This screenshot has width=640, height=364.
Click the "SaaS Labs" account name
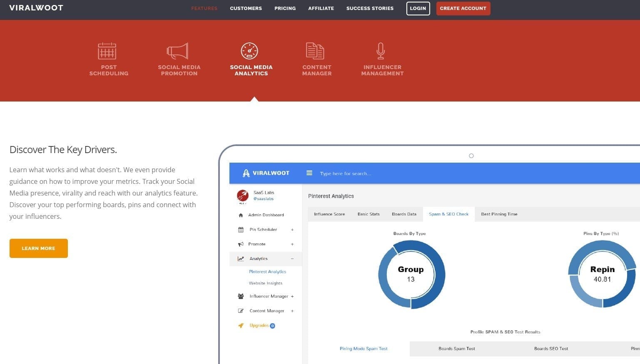click(264, 193)
